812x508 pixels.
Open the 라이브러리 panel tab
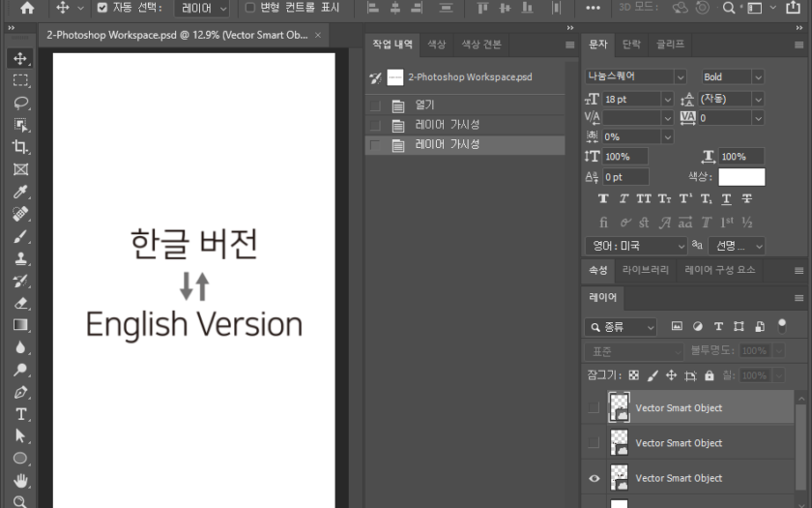point(645,270)
